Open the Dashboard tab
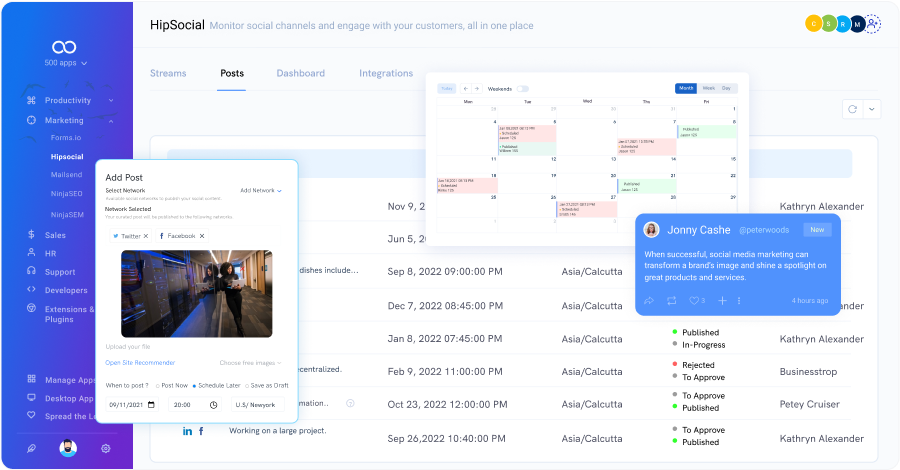The image size is (900, 470). pos(300,73)
